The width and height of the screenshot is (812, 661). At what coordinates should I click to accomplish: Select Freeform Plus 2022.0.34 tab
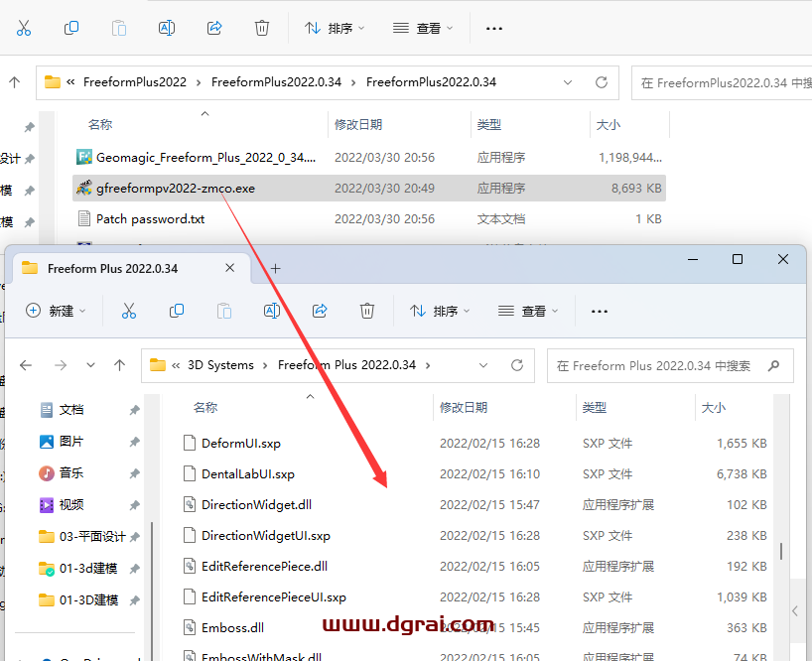[132, 268]
